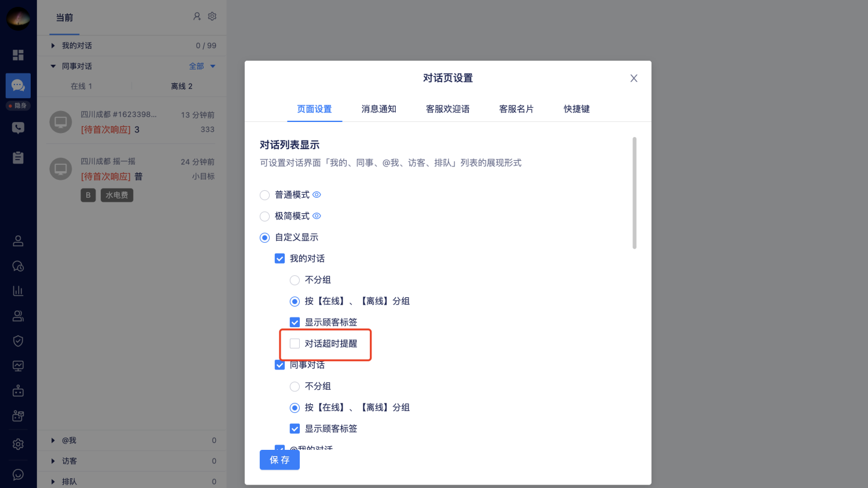868x488 pixels.
Task: Uncheck the 同事对话 checkbox
Action: coord(279,365)
